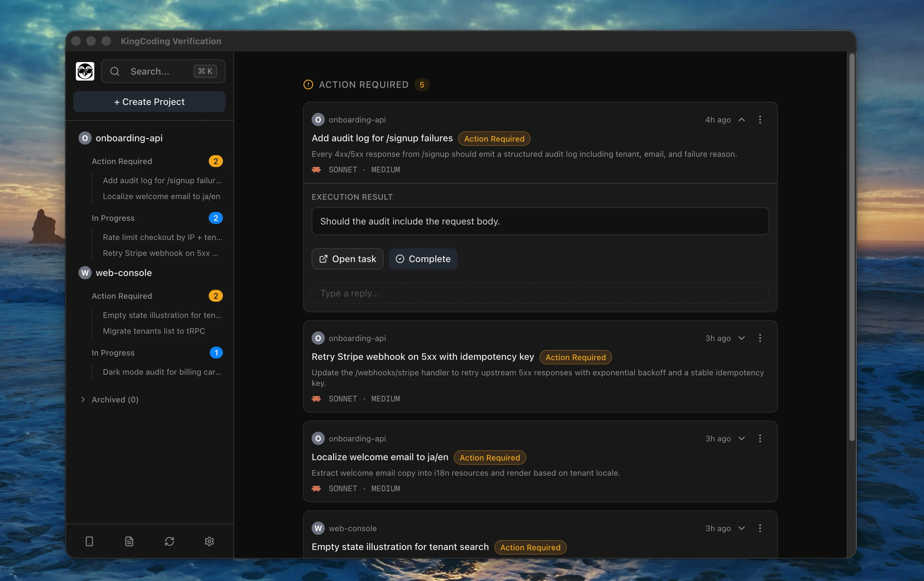This screenshot has height=581, width=924.
Task: Select the onboarding-api project in the sidebar
Action: point(129,138)
